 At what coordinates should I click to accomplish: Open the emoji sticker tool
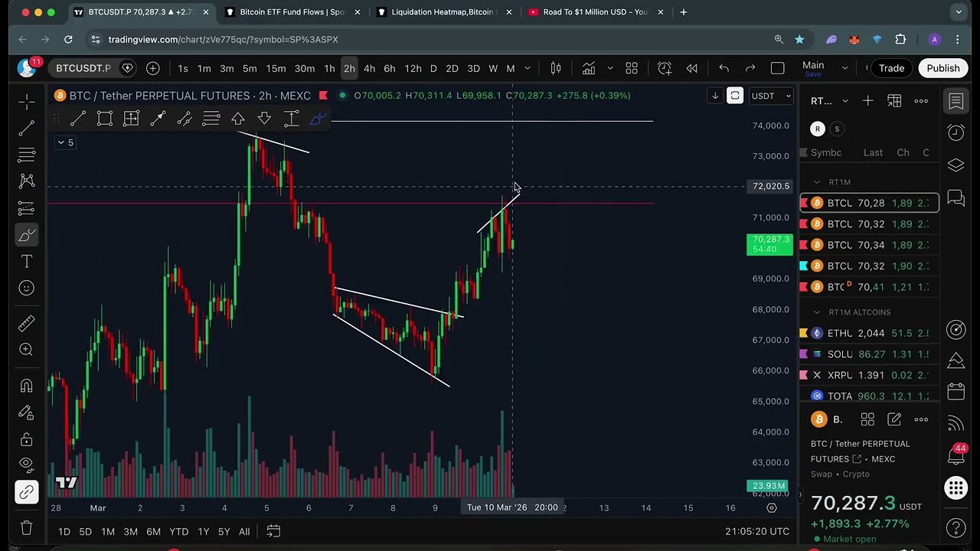(27, 288)
